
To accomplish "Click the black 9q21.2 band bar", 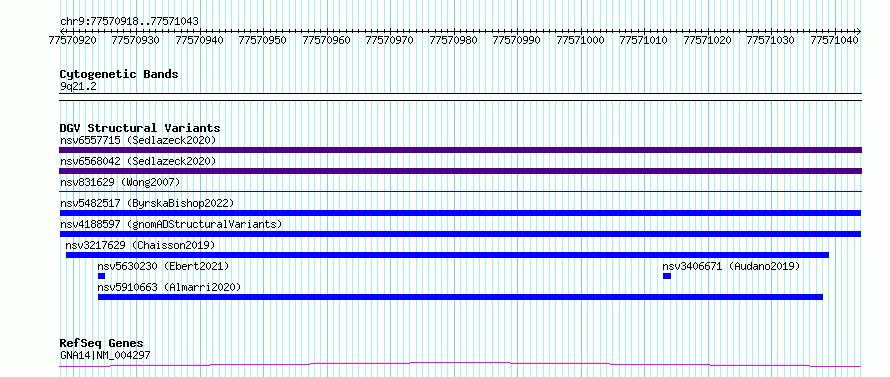I will [460, 97].
